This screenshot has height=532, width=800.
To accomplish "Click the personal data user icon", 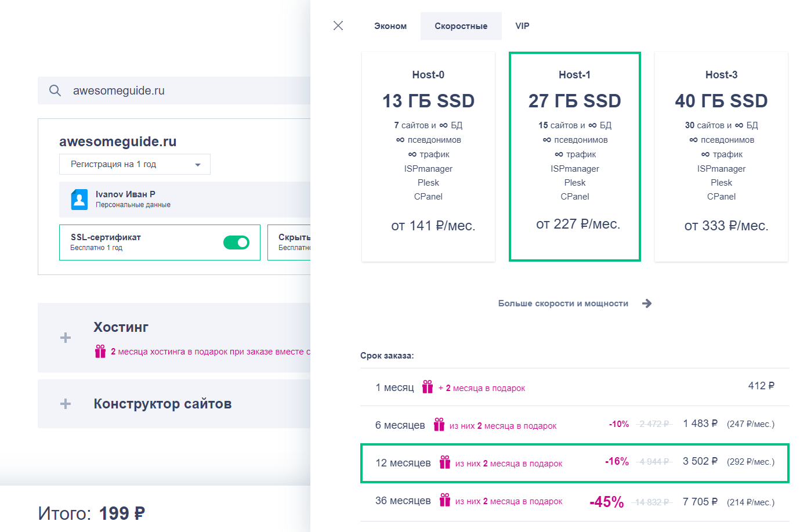I will [79, 199].
